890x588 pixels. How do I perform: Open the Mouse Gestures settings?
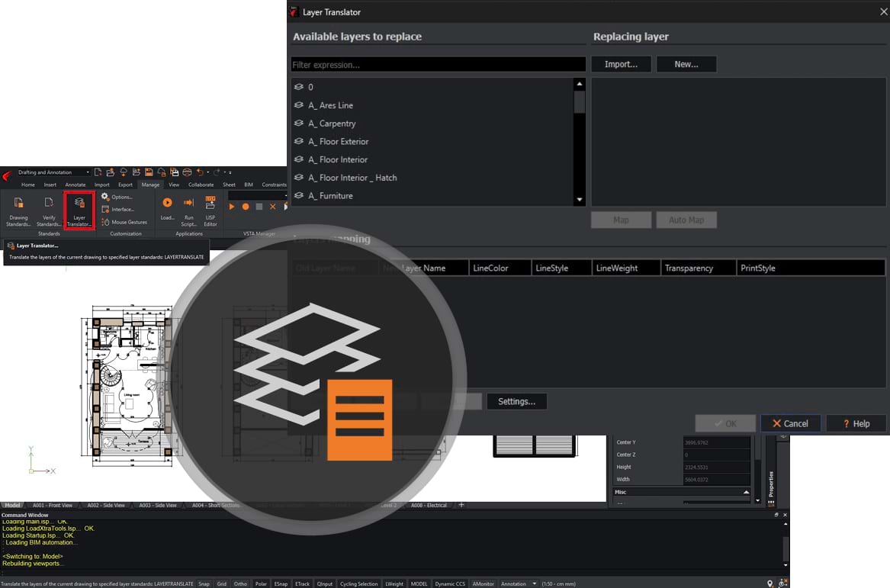pyautogui.click(x=124, y=222)
